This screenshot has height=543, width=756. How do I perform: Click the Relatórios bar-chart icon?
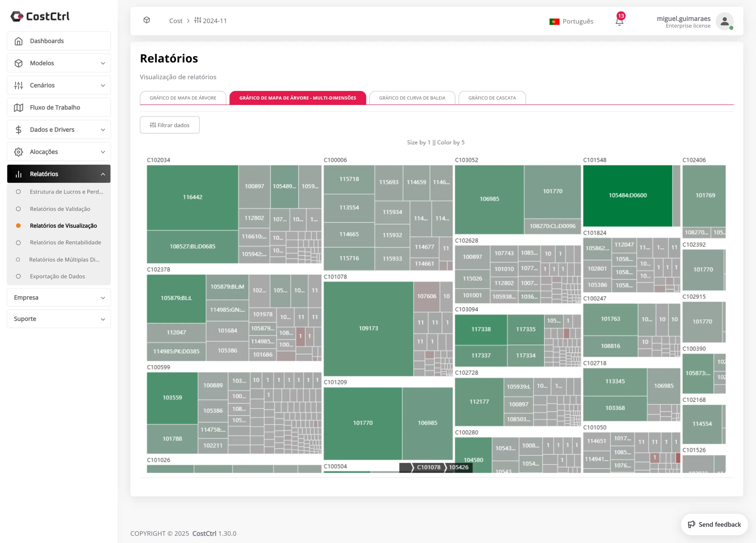click(18, 174)
